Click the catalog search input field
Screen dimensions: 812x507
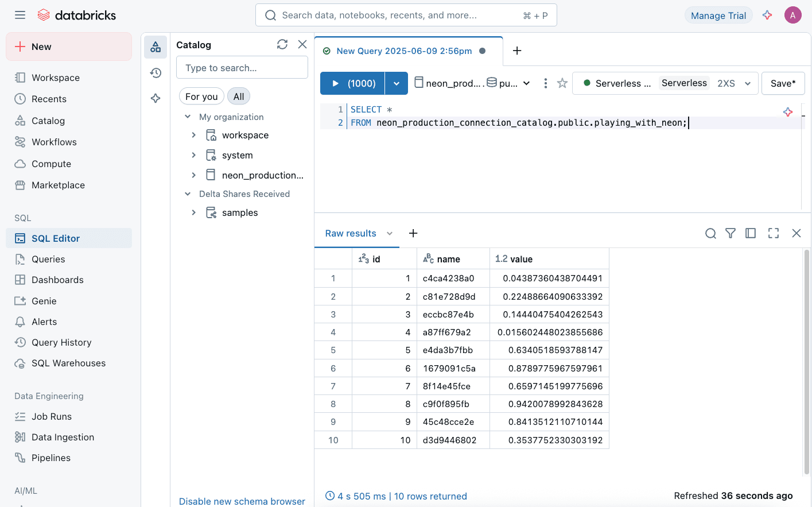242,67
